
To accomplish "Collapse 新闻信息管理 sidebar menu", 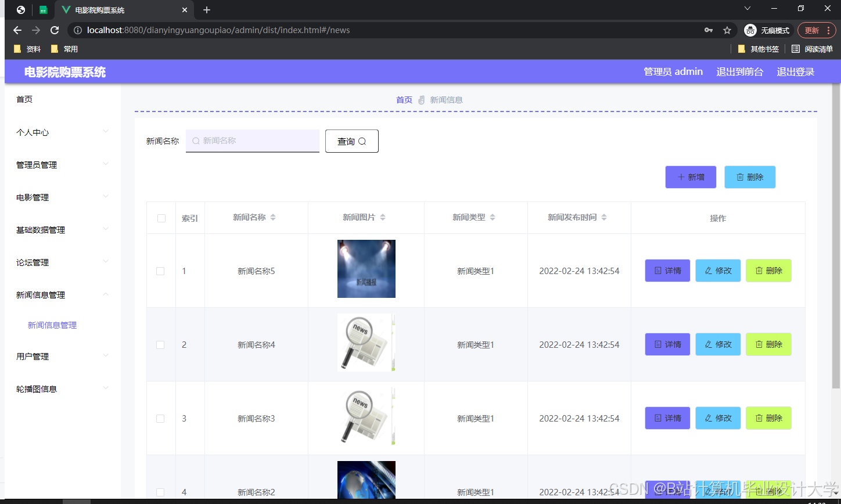I will coord(63,295).
